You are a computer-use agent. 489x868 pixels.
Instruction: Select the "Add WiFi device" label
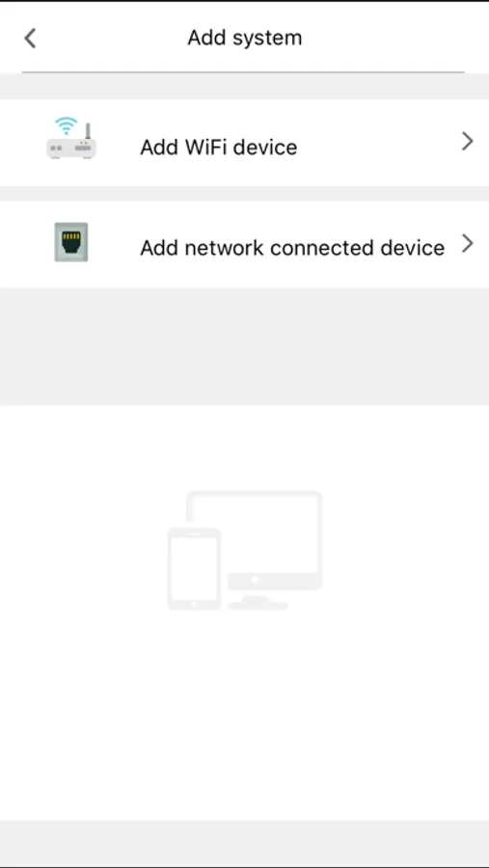click(219, 148)
